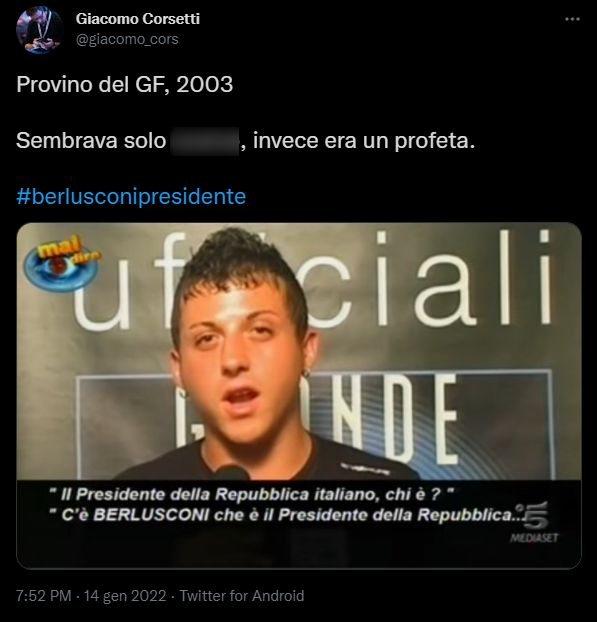This screenshot has height=622, width=597.
Task: Click the 7:52 PM timestamp
Action: pyautogui.click(x=44, y=596)
